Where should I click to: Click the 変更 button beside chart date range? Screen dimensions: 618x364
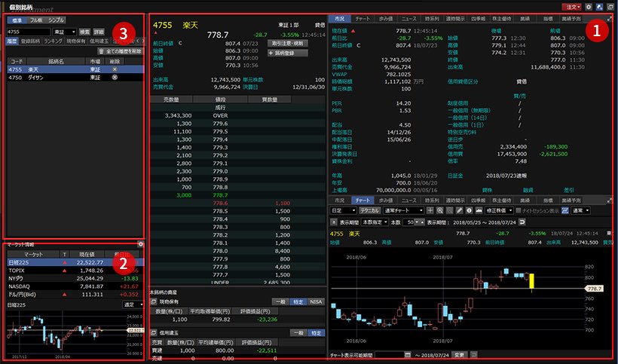[458, 355]
